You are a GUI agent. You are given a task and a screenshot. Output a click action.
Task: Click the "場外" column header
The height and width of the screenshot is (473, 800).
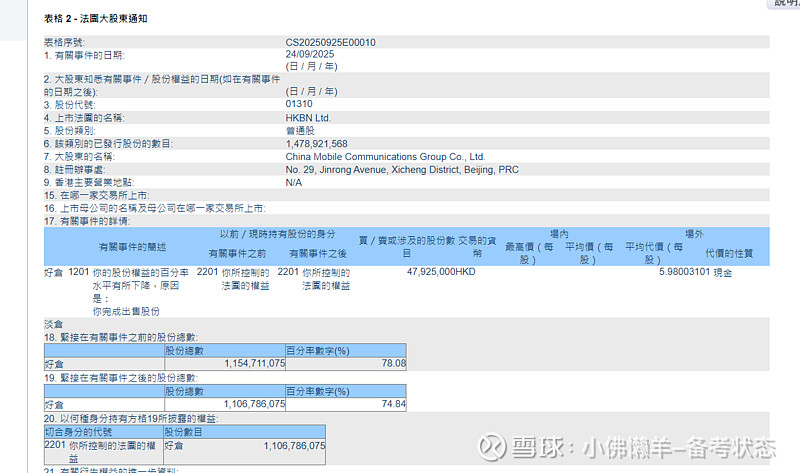coord(694,234)
